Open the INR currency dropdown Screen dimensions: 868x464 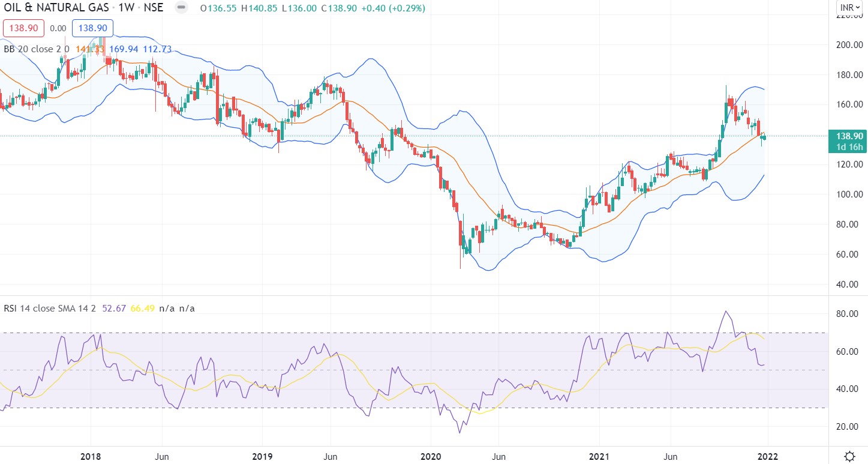[851, 8]
